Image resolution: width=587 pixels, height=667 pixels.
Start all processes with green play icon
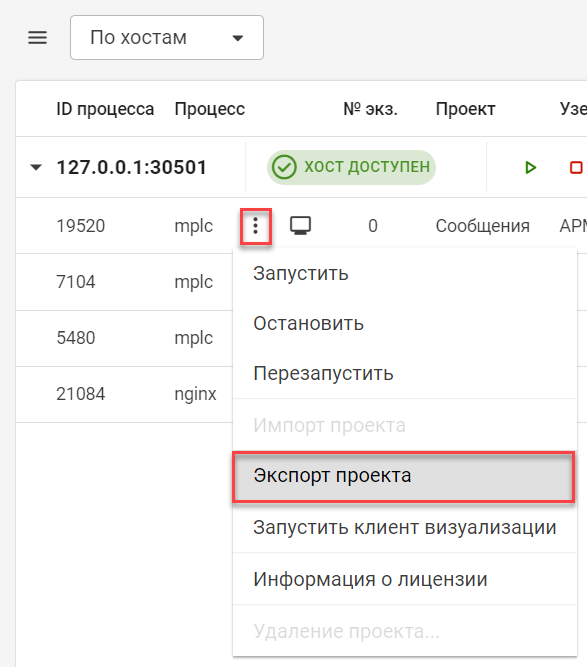[x=530, y=167]
